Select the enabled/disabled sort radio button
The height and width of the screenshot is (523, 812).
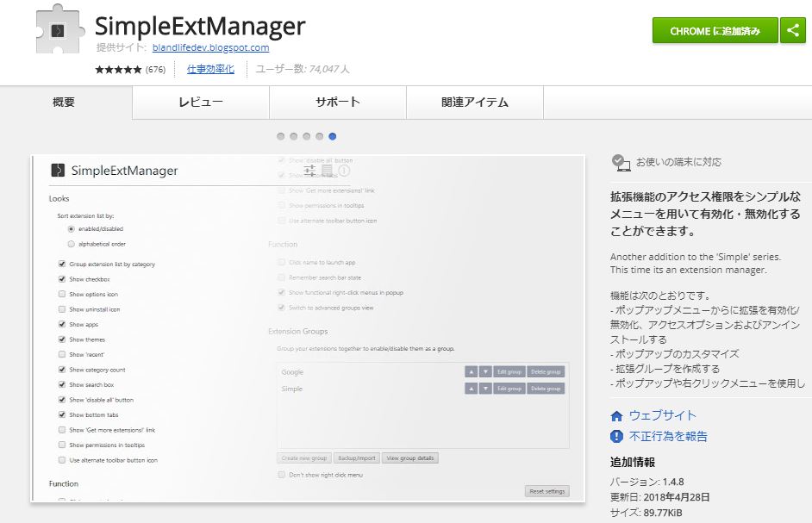pyautogui.click(x=71, y=229)
